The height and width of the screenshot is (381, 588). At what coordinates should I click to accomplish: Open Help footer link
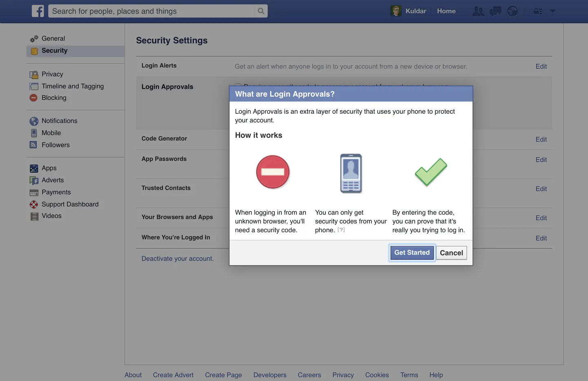click(436, 375)
